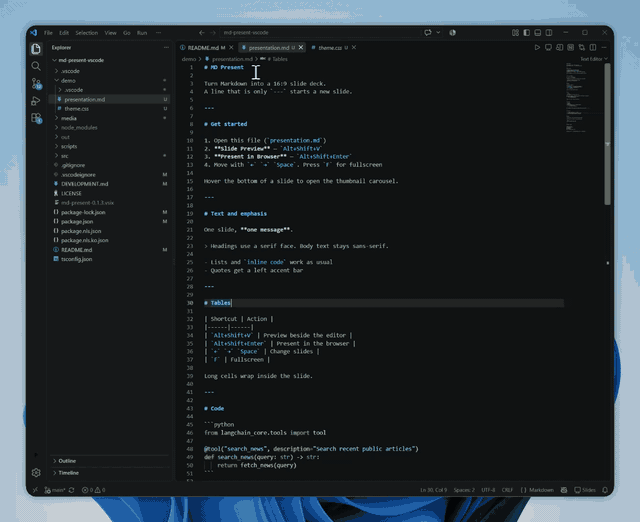Click the Slides item in status bar
The width and height of the screenshot is (640, 522).
pyautogui.click(x=585, y=490)
